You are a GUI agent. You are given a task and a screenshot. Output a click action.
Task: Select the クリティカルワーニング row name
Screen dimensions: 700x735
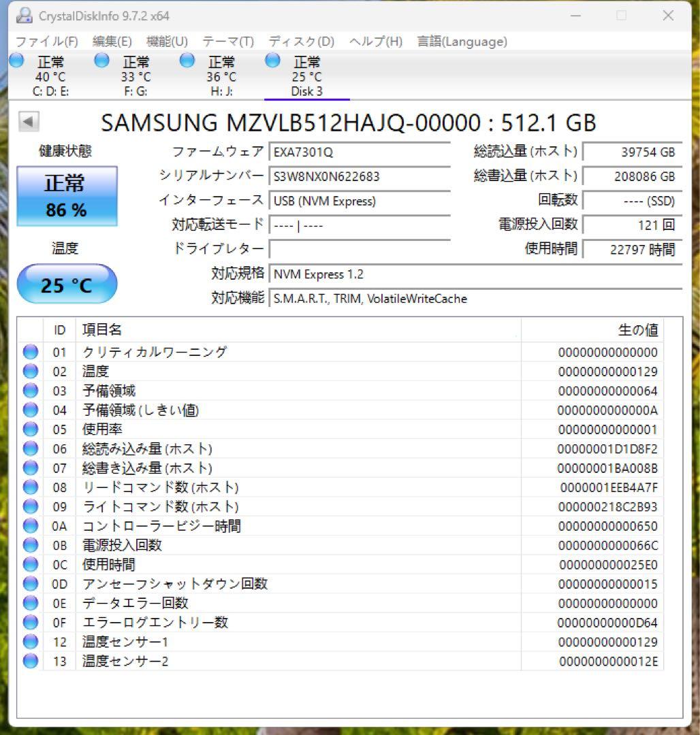click(x=155, y=352)
